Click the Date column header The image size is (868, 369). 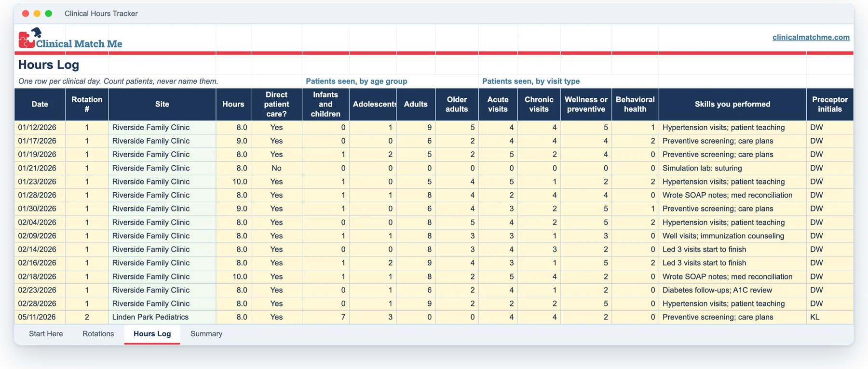click(40, 104)
